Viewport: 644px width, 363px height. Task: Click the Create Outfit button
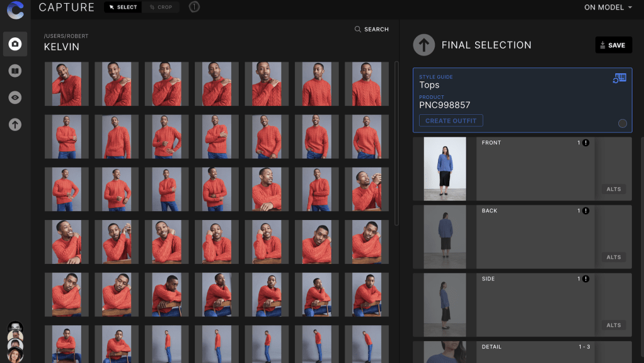pyautogui.click(x=451, y=121)
